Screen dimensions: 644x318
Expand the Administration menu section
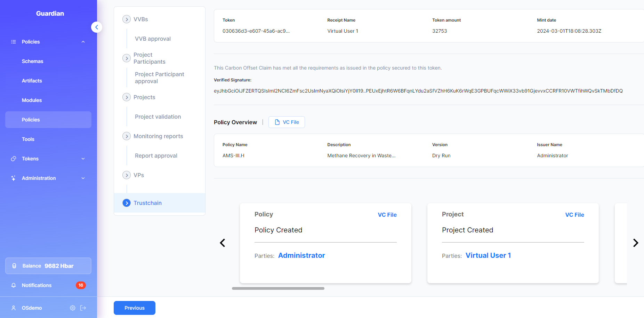[83, 178]
